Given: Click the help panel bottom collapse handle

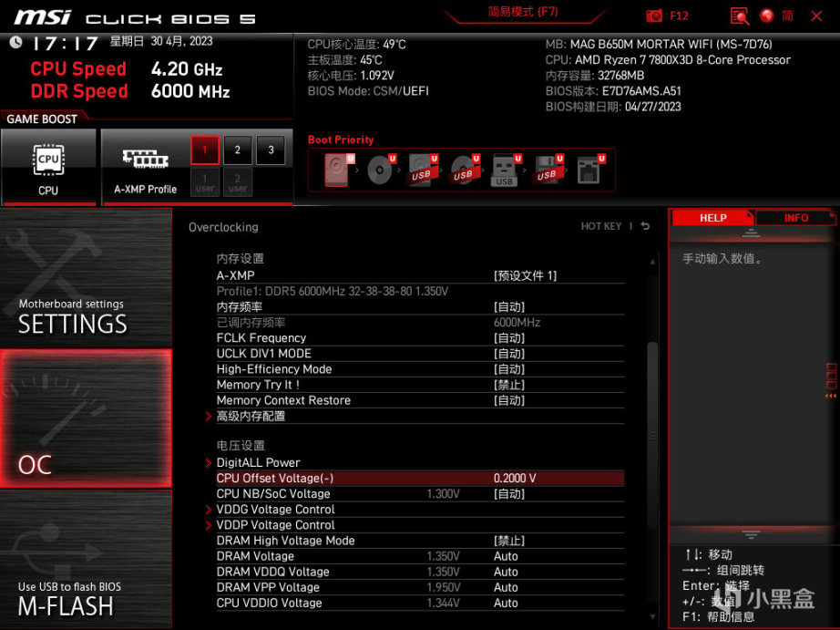Looking at the screenshot, I should click(751, 534).
